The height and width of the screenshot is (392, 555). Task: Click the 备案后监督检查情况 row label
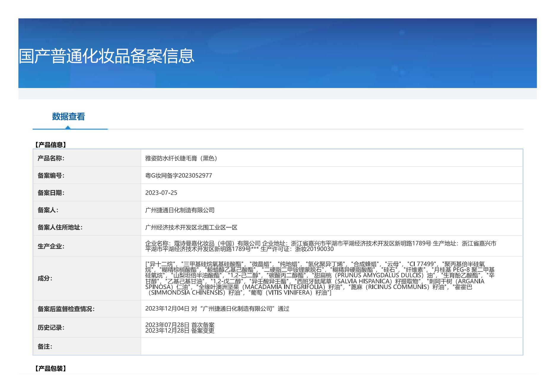point(66,309)
